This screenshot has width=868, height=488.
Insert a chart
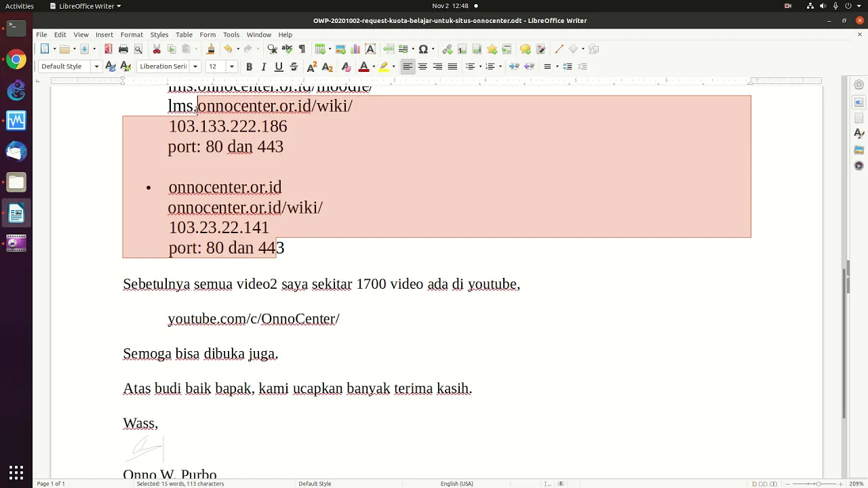tap(355, 49)
